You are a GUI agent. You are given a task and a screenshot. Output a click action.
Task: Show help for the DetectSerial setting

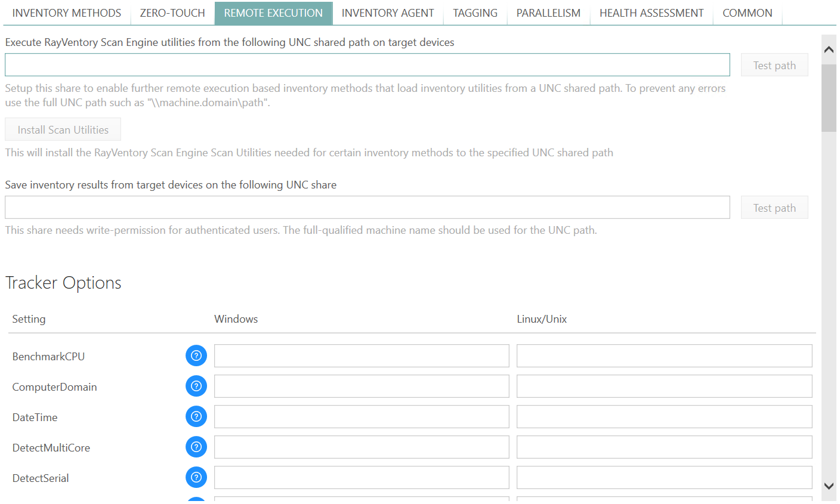196,477
